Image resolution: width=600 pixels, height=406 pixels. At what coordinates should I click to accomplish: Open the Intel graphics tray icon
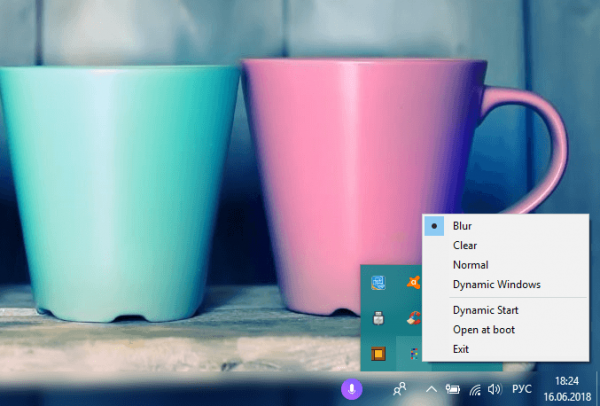pyautogui.click(x=378, y=283)
